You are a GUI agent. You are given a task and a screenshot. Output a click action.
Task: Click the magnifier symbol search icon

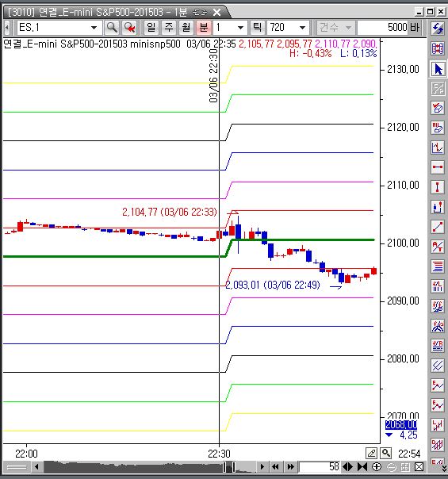click(x=112, y=28)
